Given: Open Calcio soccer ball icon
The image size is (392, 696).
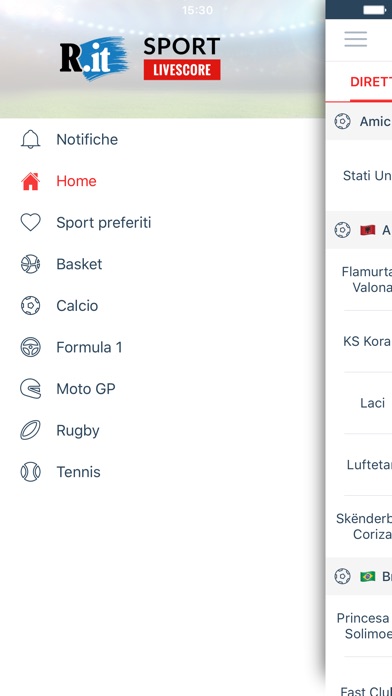Looking at the screenshot, I should (31, 306).
